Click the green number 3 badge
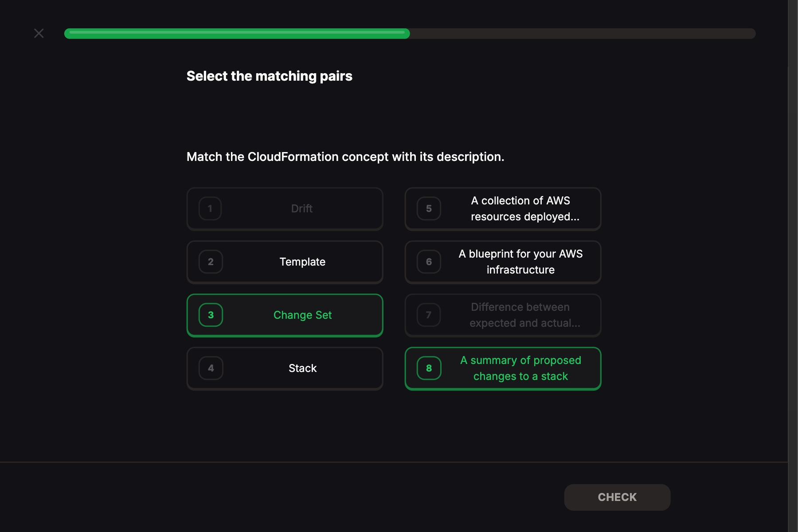 [x=211, y=315]
